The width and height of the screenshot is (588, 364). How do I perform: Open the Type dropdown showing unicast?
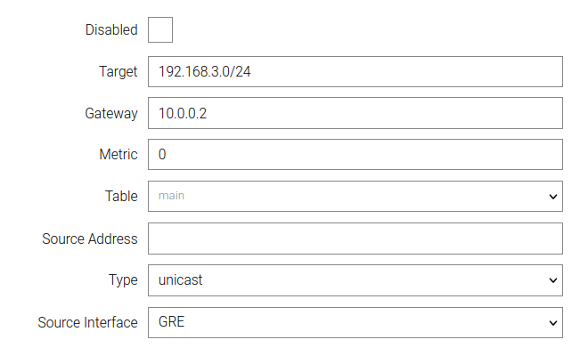(x=355, y=280)
